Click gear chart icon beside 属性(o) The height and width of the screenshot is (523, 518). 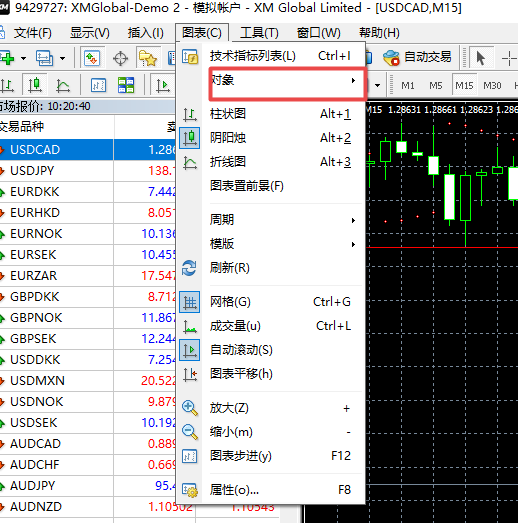click(189, 490)
